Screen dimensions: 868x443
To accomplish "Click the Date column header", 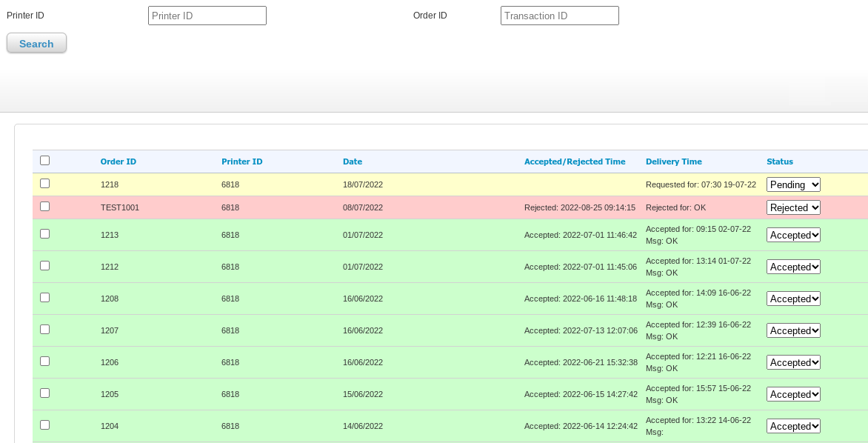I will (353, 161).
